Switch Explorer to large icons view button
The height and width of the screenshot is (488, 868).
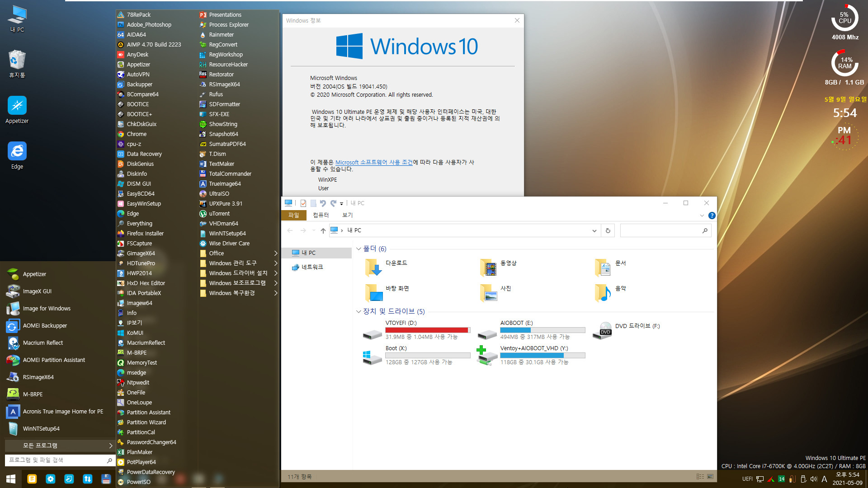coord(710,477)
